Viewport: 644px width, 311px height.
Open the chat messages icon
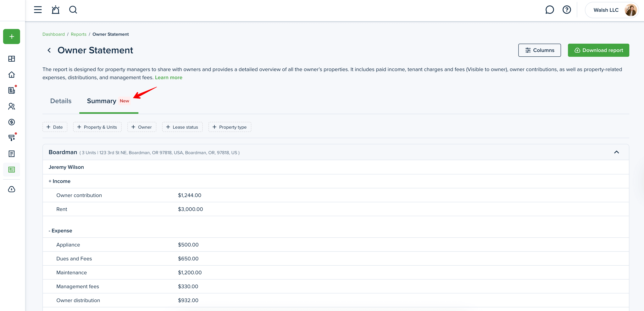[x=549, y=10]
